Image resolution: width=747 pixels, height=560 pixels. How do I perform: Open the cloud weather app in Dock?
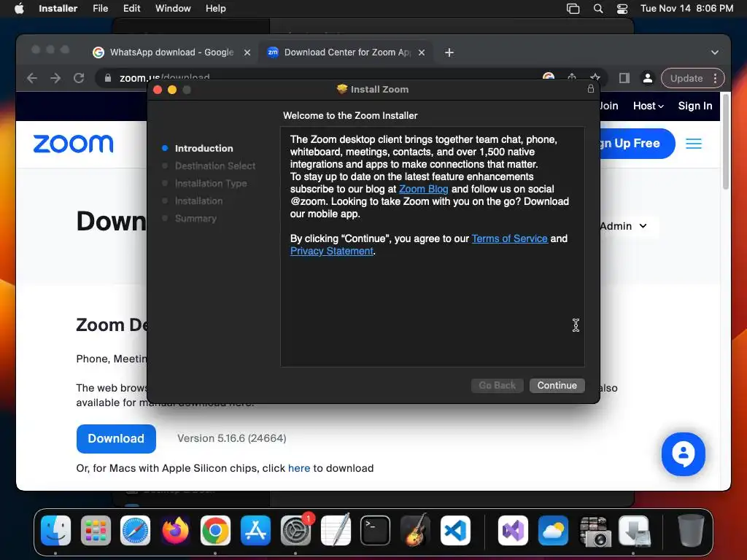click(553, 530)
